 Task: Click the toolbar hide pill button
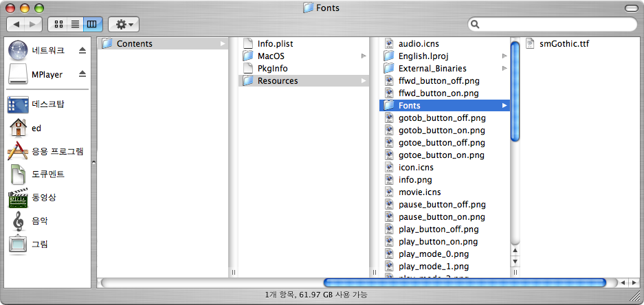click(630, 8)
